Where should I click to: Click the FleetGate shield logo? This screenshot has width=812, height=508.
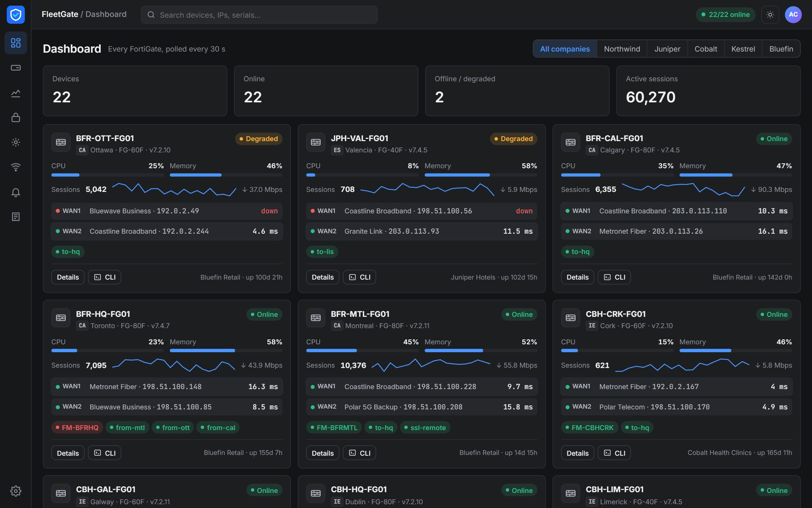tap(15, 15)
